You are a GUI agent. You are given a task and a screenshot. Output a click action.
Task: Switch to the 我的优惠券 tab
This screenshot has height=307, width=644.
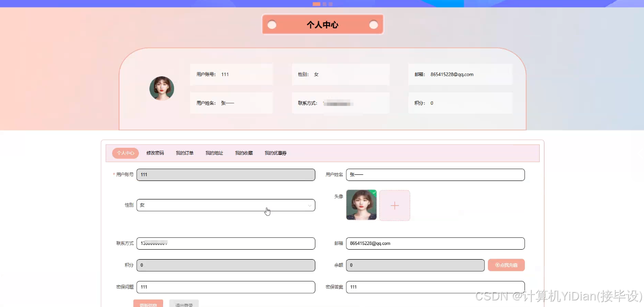(x=276, y=153)
